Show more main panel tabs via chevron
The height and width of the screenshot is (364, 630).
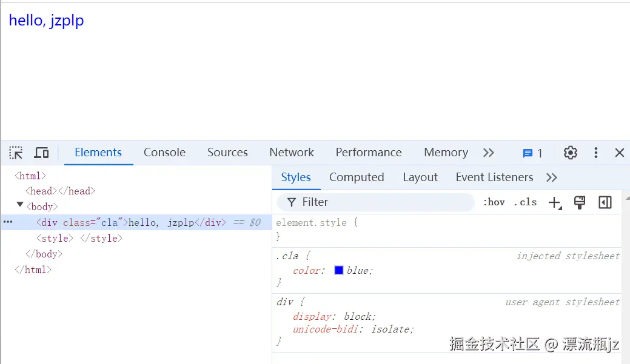click(x=489, y=153)
